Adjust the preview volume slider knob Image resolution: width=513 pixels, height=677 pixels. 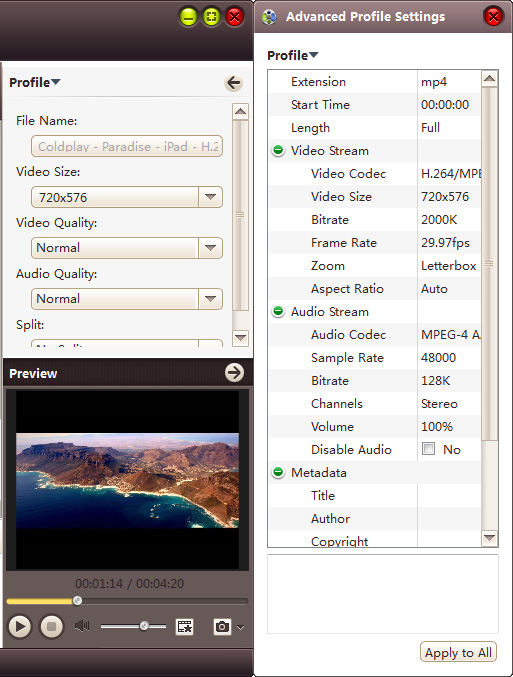(144, 626)
